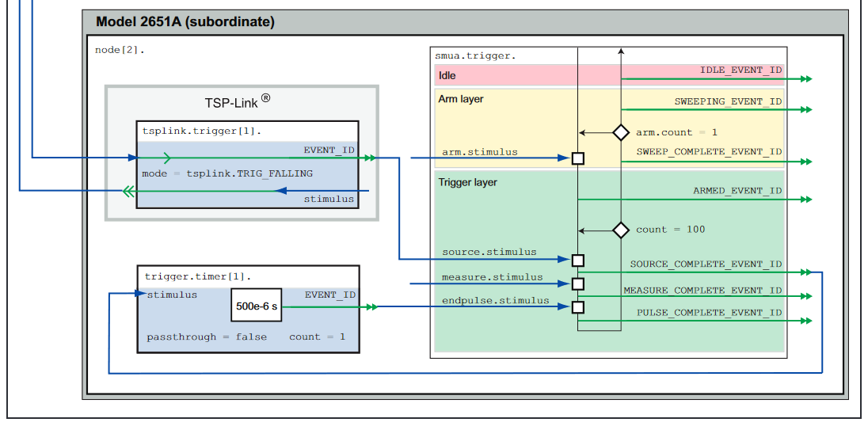Click the square node at endpulse.stimulus
Viewport: 868px width, 426px height.
coord(578,307)
